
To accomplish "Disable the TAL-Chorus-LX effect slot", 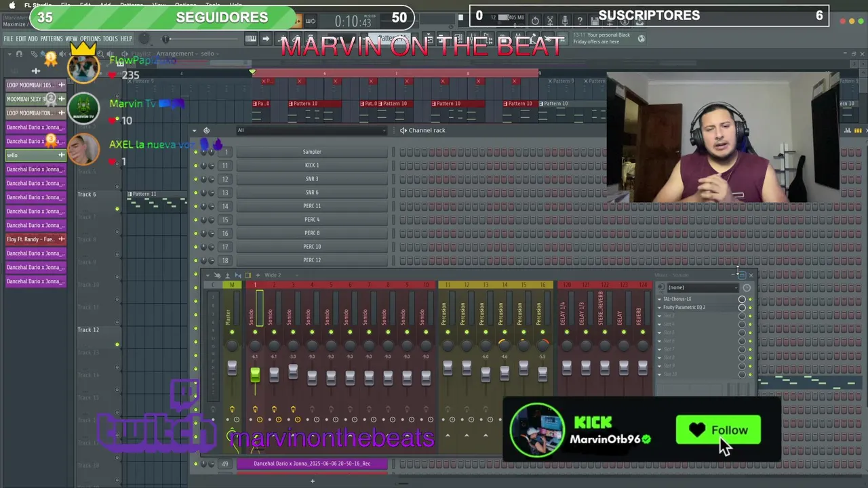I will point(750,299).
